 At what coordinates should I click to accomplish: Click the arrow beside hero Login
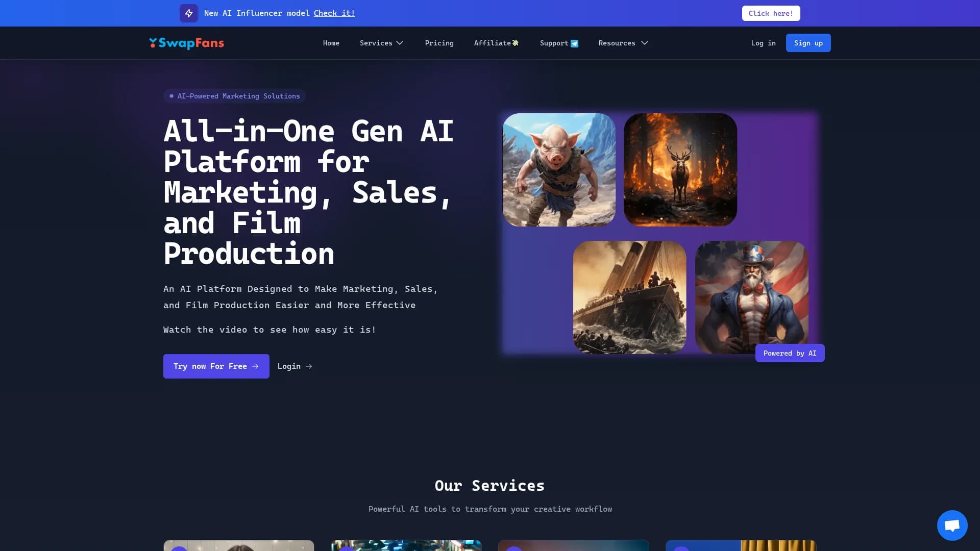pyautogui.click(x=309, y=366)
